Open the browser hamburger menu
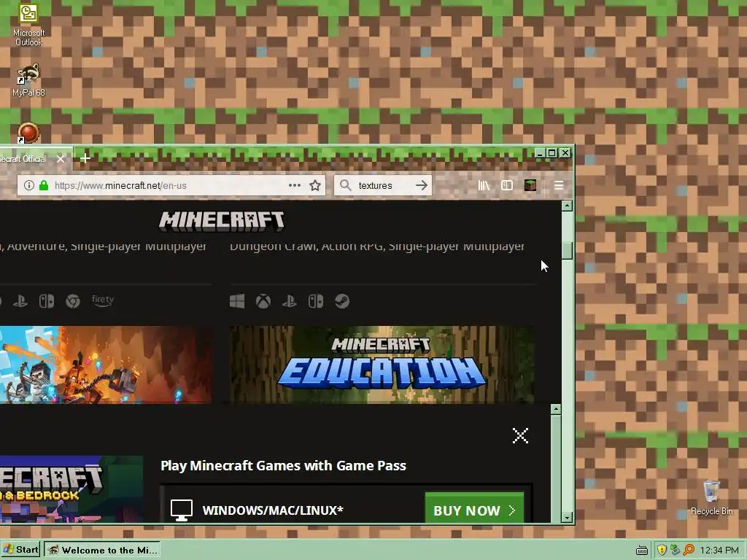 [x=559, y=185]
